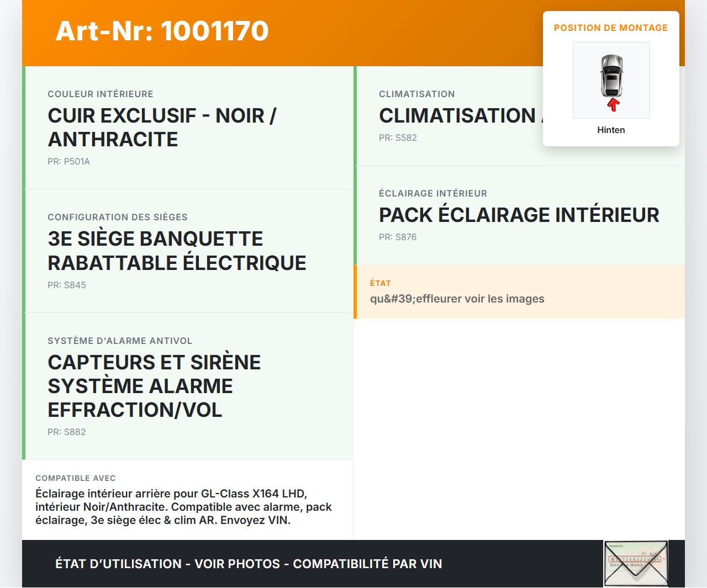Click the Art-Nr: 1001170 heading
The height and width of the screenshot is (588, 707).
(162, 31)
